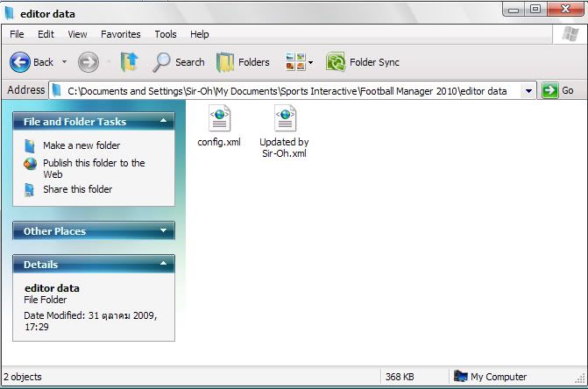Go up one folder level icon
588x389 pixels.
tap(129, 62)
